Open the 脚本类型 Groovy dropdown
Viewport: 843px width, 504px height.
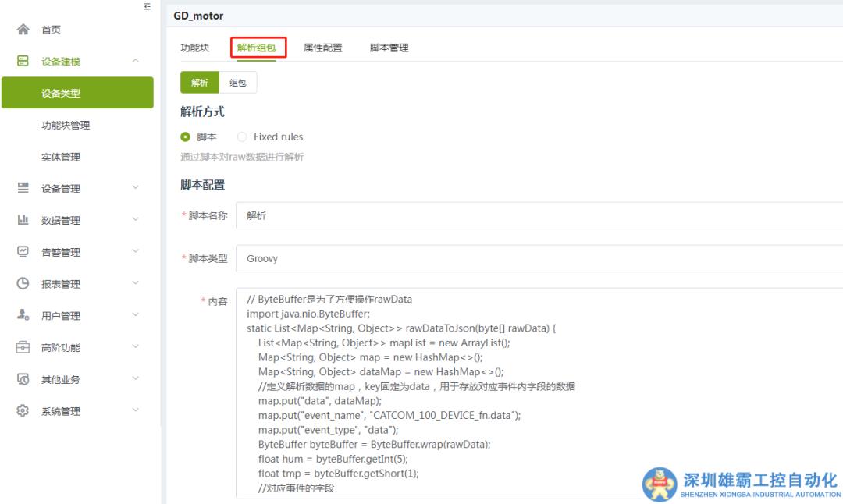click(539, 258)
